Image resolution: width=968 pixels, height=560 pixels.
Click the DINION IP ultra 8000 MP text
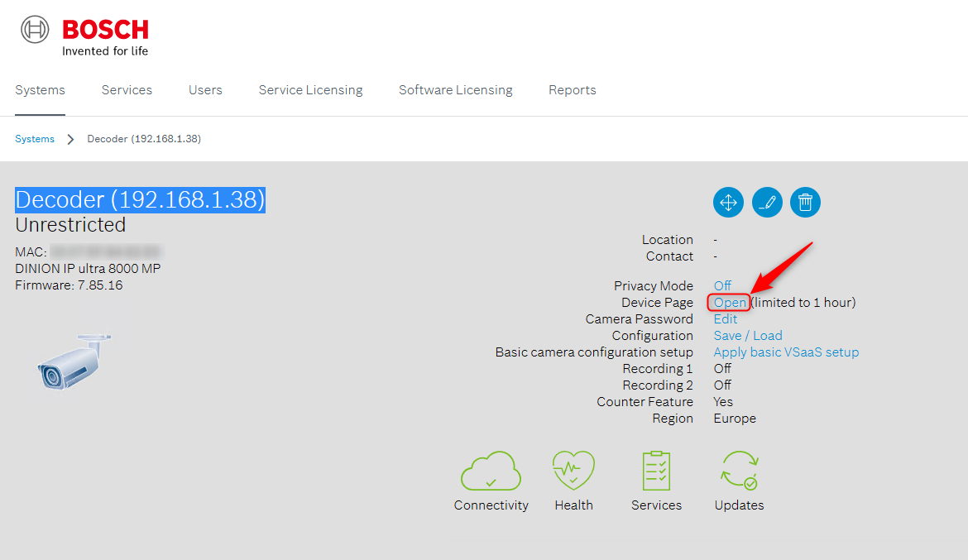pyautogui.click(x=88, y=269)
